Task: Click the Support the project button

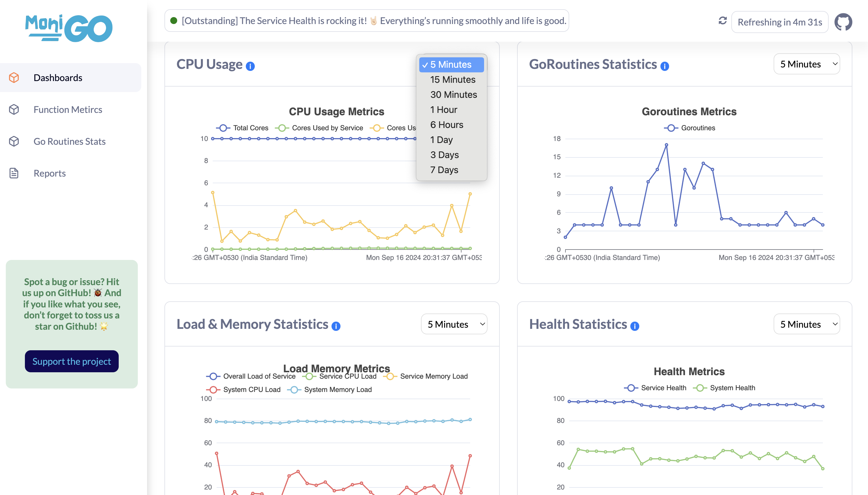Action: coord(72,361)
